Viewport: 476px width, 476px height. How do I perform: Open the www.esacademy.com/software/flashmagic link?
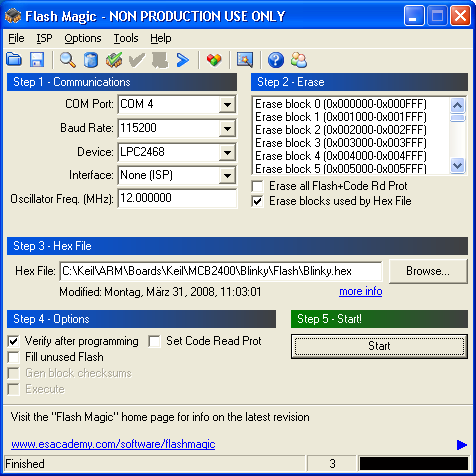pyautogui.click(x=113, y=444)
